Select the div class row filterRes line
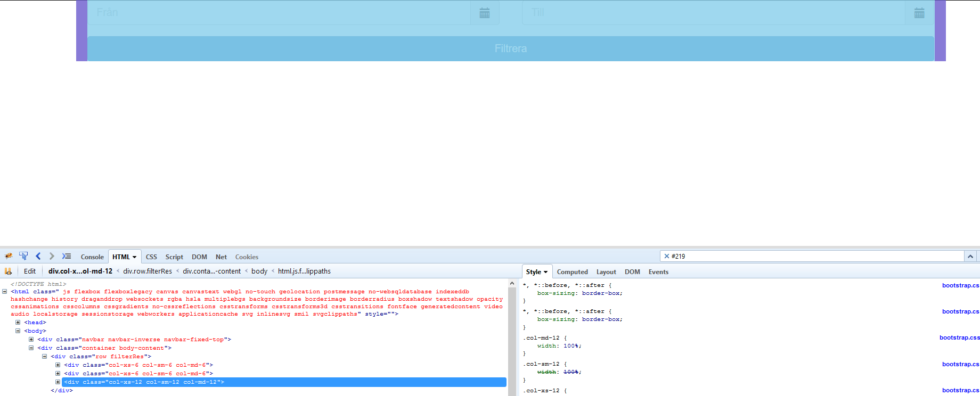This screenshot has width=980, height=396. [x=101, y=357]
